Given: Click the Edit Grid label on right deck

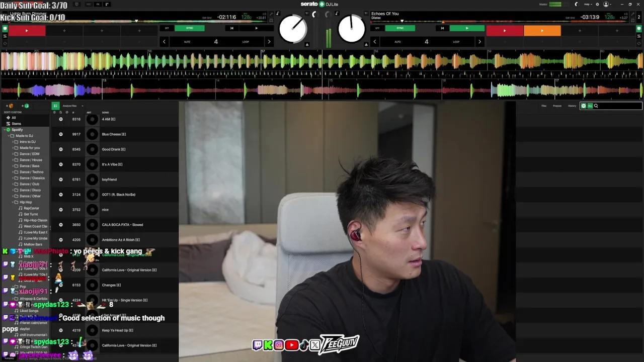Looking at the screenshot, I should tap(570, 18).
